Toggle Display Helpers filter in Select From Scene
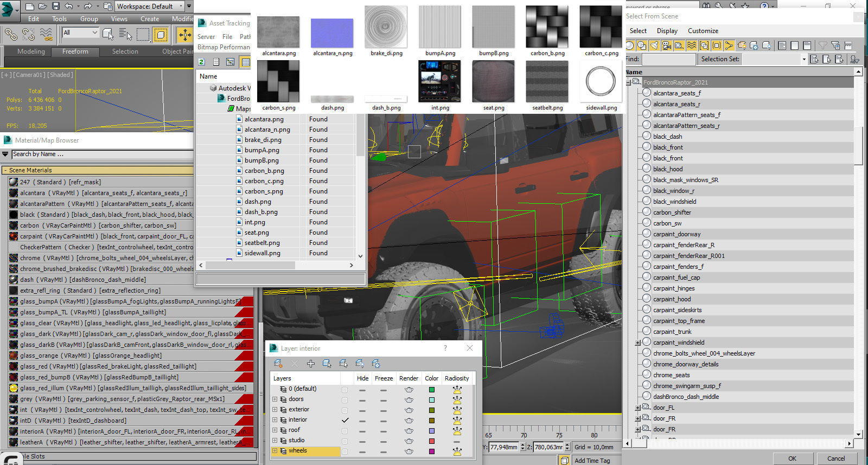Screen dimensions: 868x465 click(679, 46)
